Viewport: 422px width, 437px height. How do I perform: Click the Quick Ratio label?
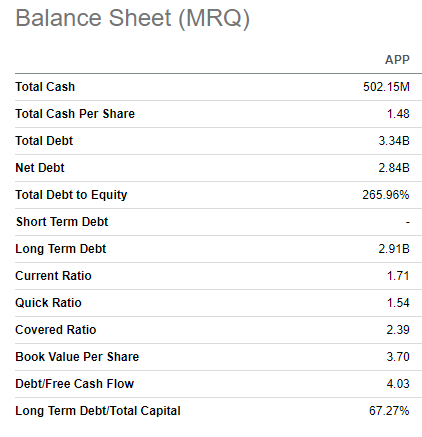(x=48, y=303)
